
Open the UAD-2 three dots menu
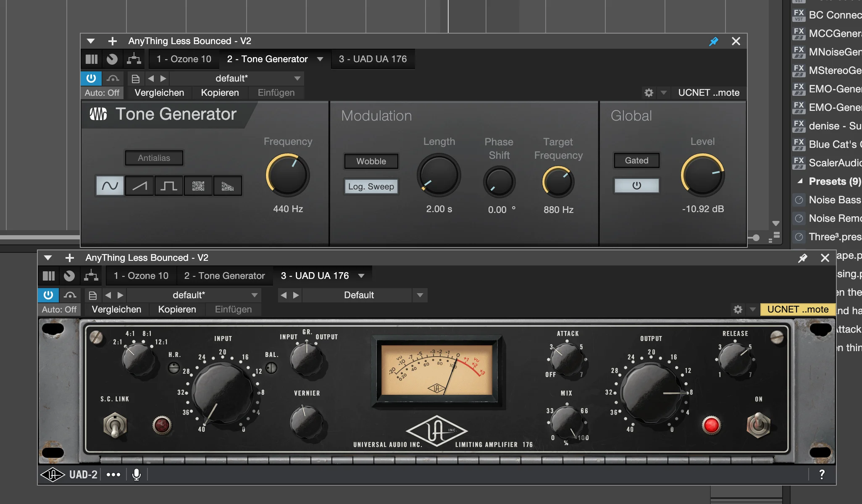click(x=113, y=475)
